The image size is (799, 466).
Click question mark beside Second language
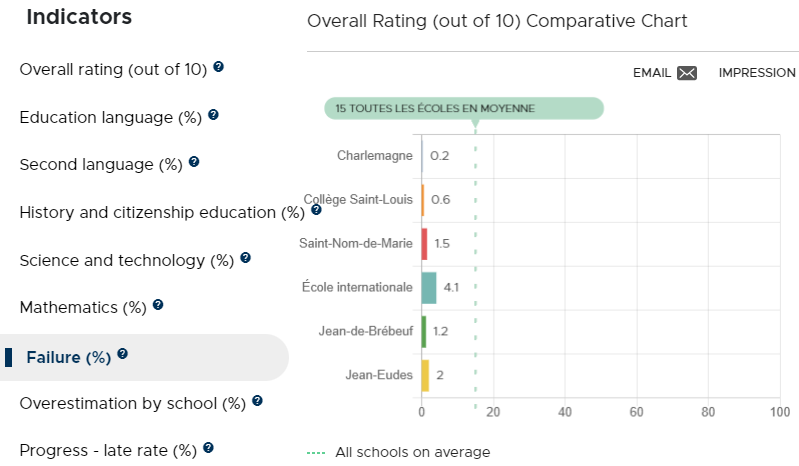[x=194, y=162]
